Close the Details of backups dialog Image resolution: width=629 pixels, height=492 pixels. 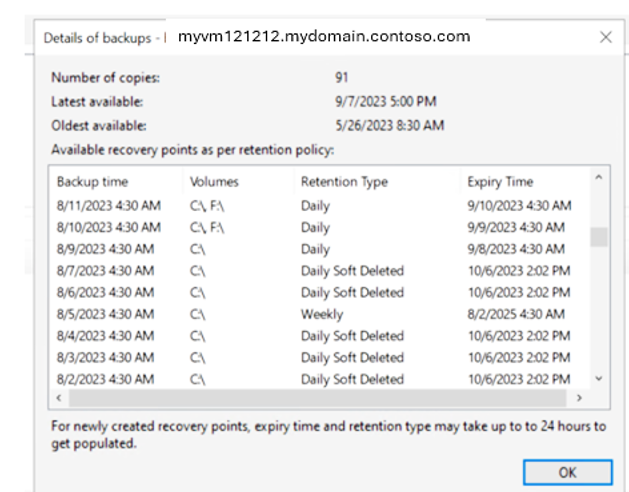[605, 37]
